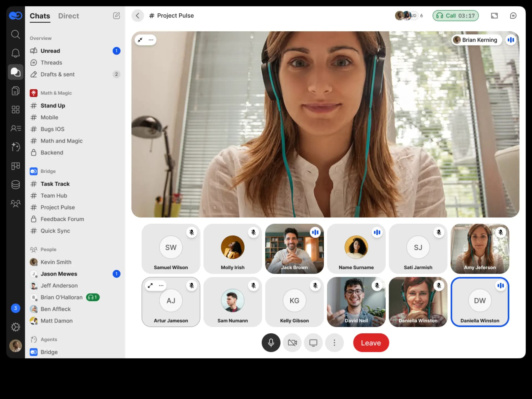Open notifications from the bell icon
The width and height of the screenshot is (532, 399).
(16, 53)
